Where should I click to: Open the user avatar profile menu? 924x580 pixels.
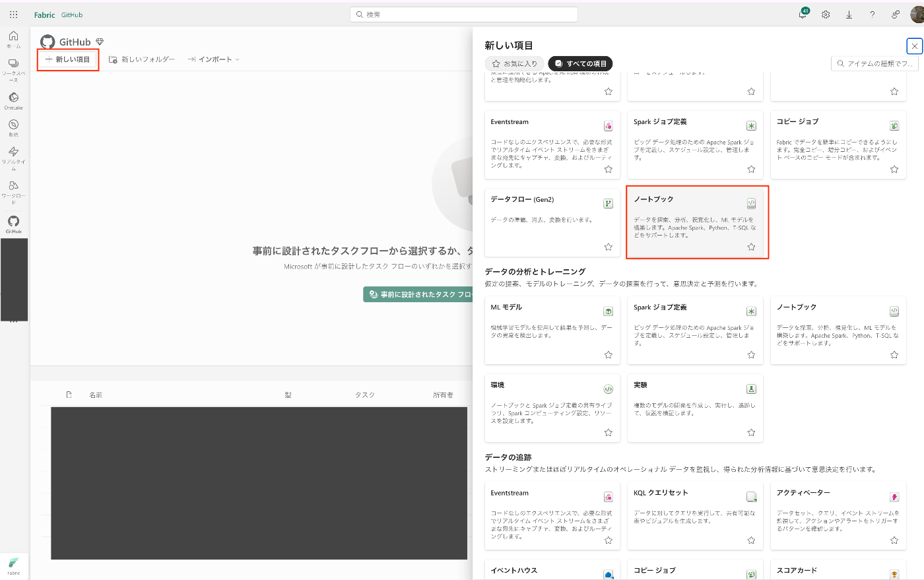(x=917, y=14)
